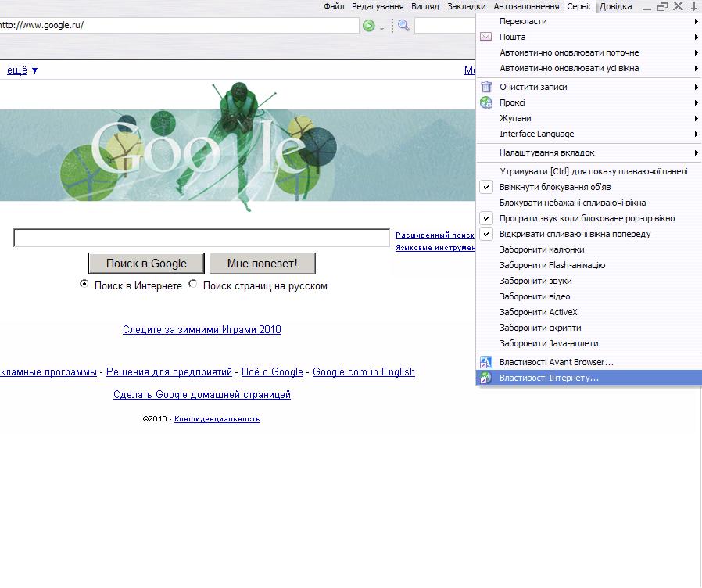Choose Заборонити ActiveX menu entry

pos(589,312)
